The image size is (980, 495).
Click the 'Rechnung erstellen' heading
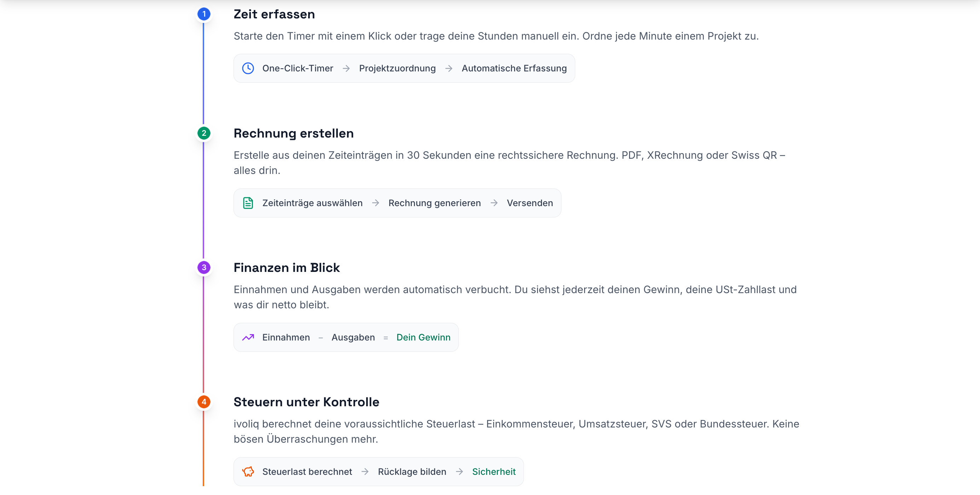(x=293, y=133)
